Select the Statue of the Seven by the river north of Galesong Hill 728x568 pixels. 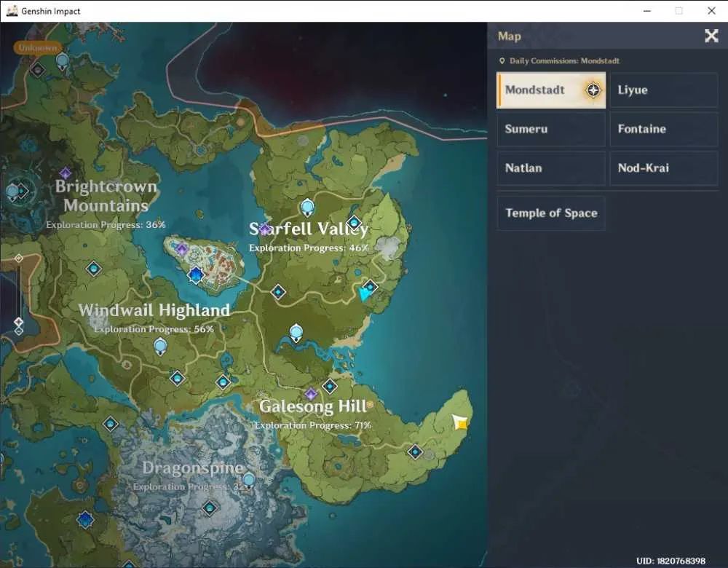296,333
